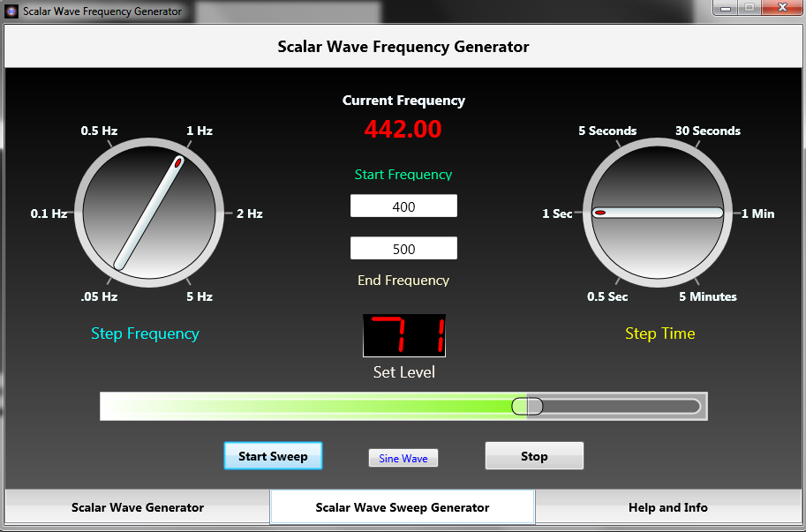Choose 5 Minutes step time

[707, 296]
